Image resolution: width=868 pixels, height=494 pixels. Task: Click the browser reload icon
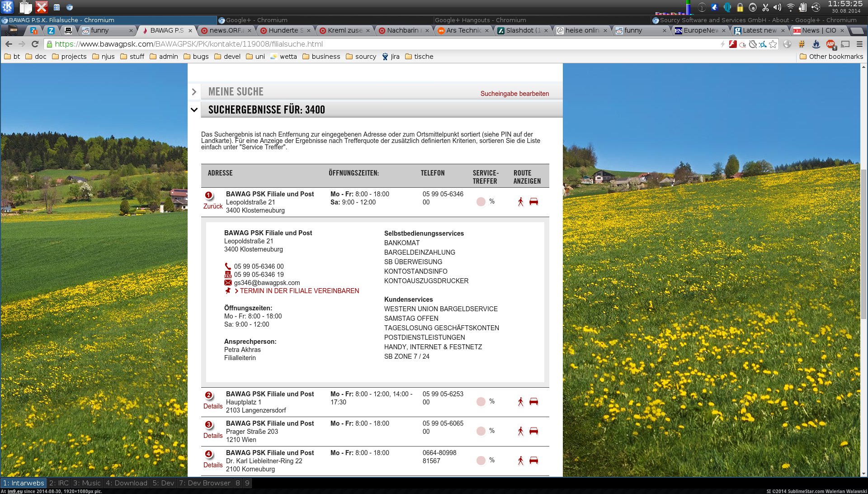[x=35, y=44]
